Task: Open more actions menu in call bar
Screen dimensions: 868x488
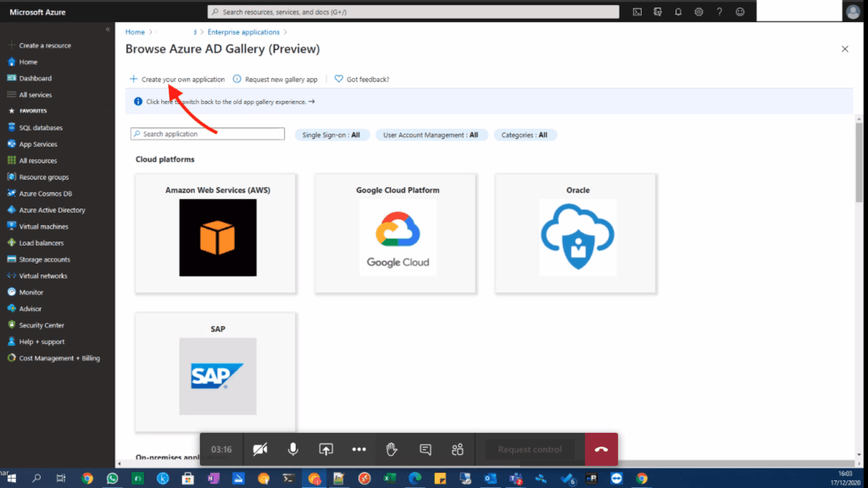Action: 359,449
